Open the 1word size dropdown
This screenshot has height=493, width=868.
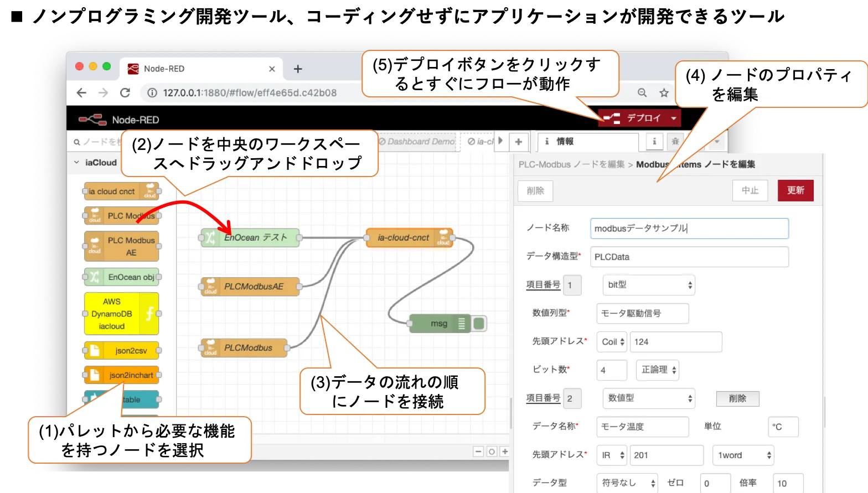743,455
